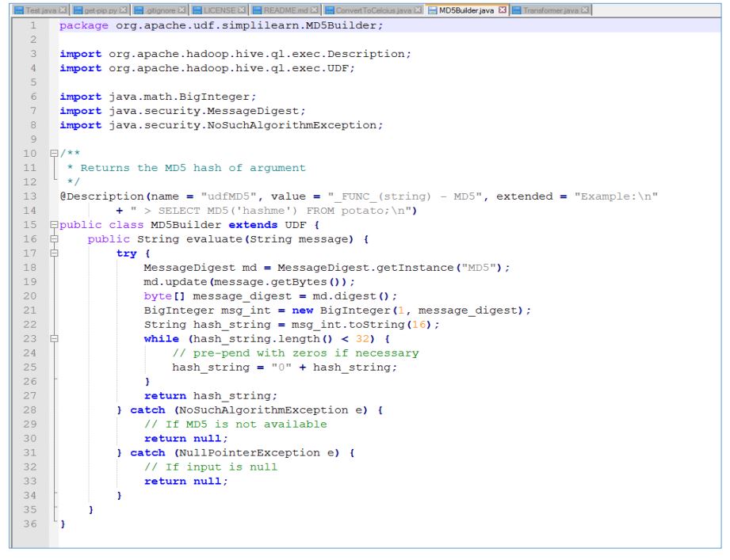Collapse the MD5Builder class fold on line 15
Viewport: 730px width, 560px height.
tap(54, 225)
